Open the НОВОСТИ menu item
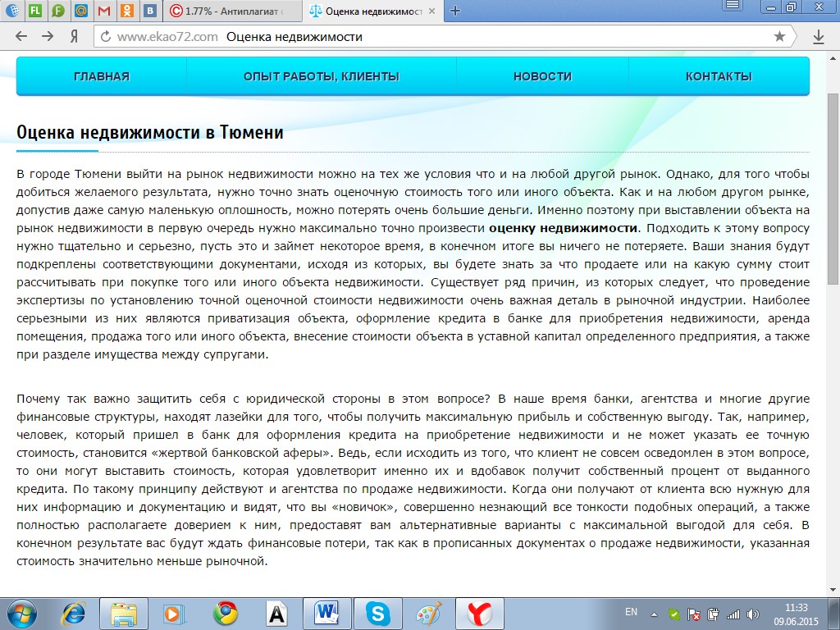 [542, 76]
